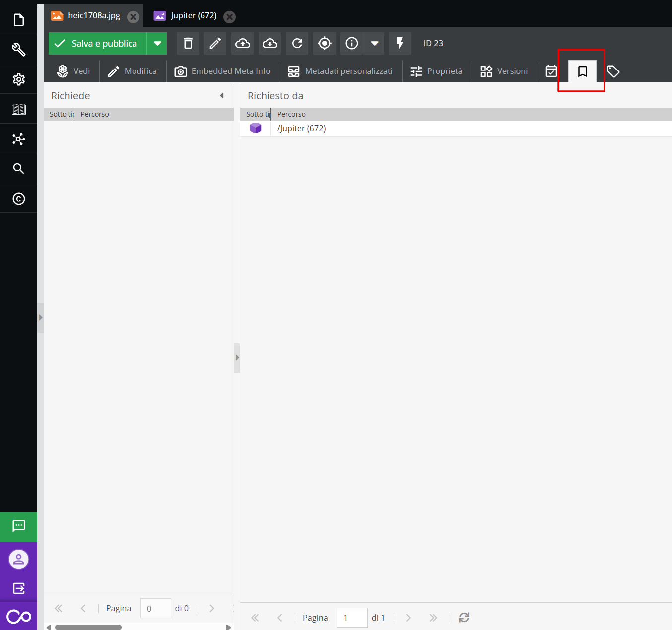Click the trash delete icon in toolbar
Viewport: 672px width, 630px height.
[188, 44]
